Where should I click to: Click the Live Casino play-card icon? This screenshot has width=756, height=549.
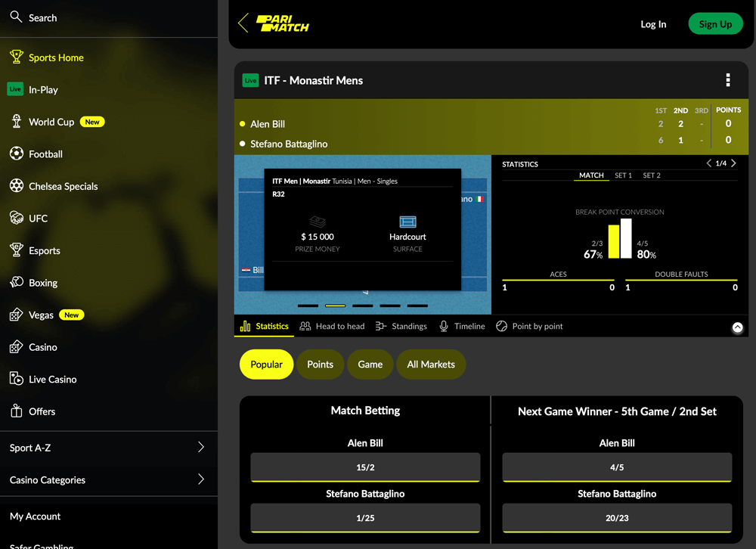(17, 379)
